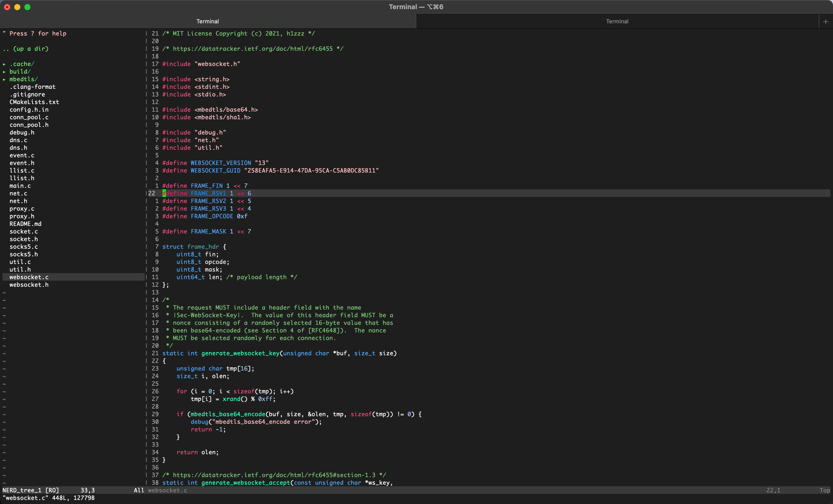Image resolution: width=833 pixels, height=504 pixels.
Task: Open proxy.c in the file tree
Action: tap(22, 209)
